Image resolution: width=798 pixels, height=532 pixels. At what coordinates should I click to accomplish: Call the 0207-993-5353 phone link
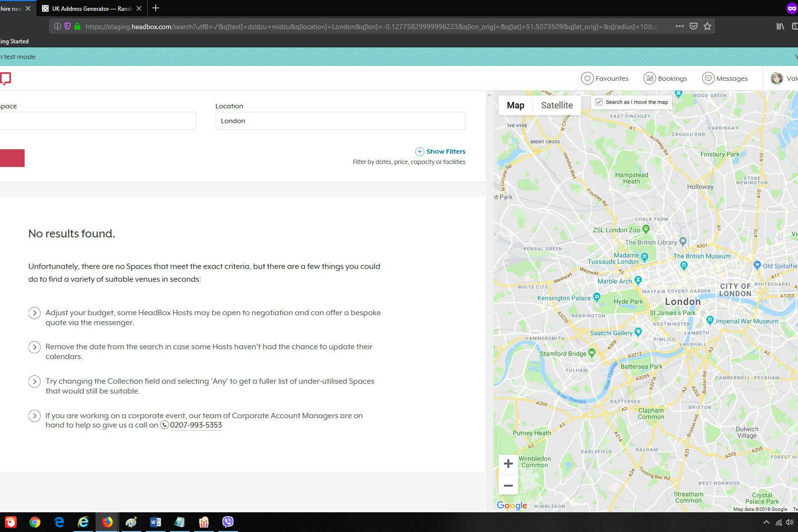(196, 425)
